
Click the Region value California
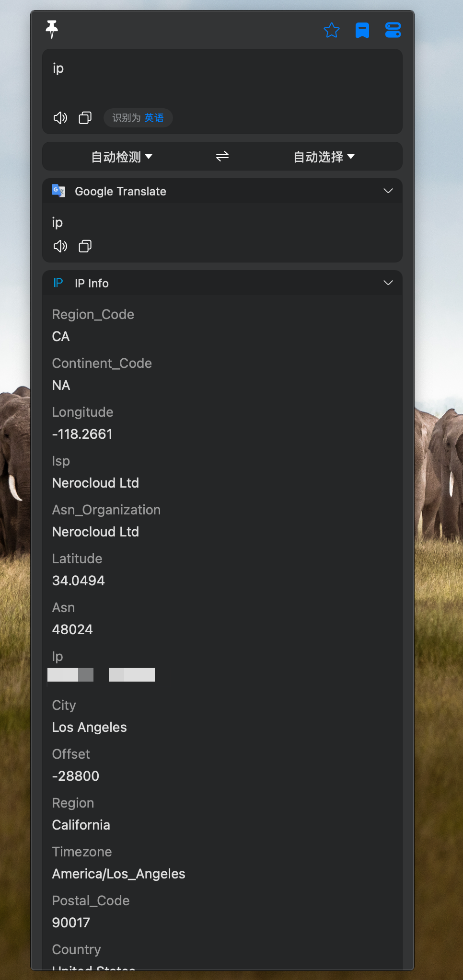pos(81,825)
